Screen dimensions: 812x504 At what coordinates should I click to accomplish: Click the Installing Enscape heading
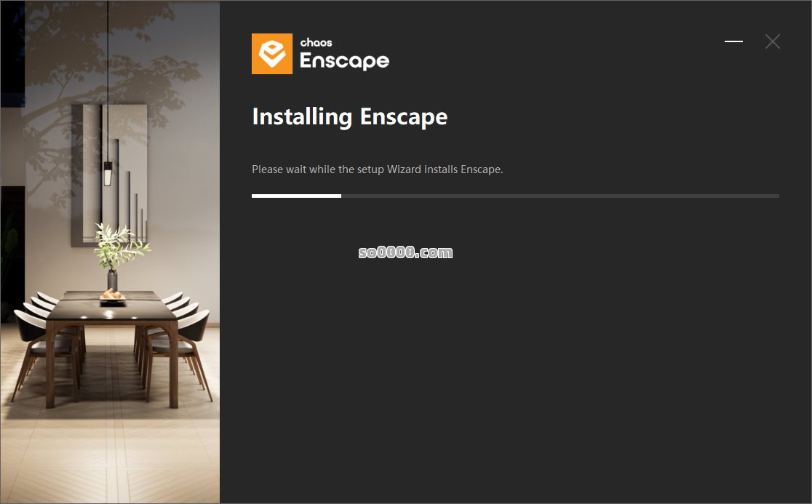click(x=349, y=117)
